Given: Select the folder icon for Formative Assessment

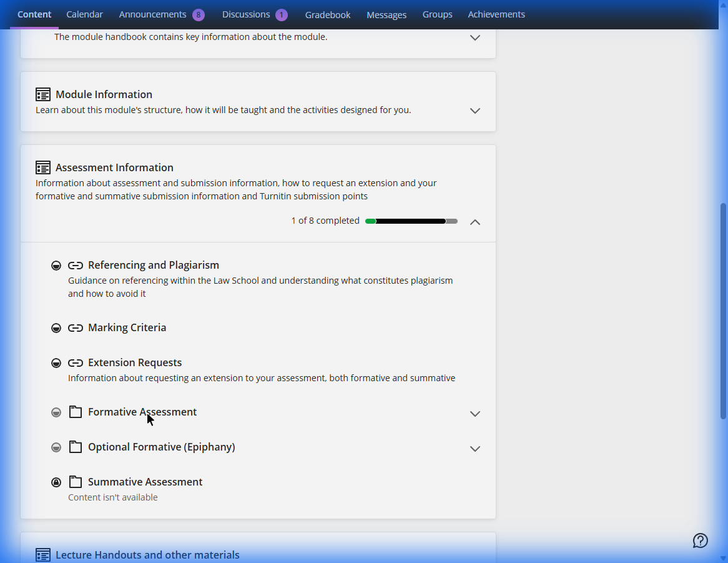Looking at the screenshot, I should tap(76, 412).
